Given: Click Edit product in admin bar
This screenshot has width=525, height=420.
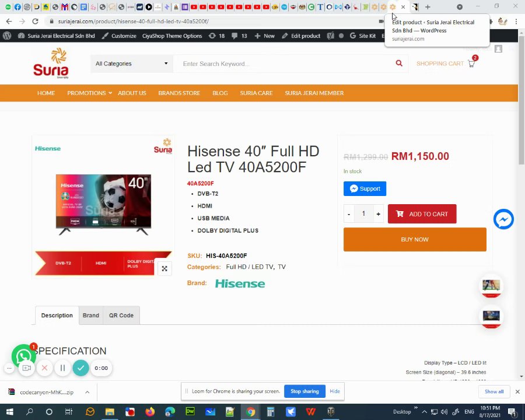Looking at the screenshot, I should 301,36.
